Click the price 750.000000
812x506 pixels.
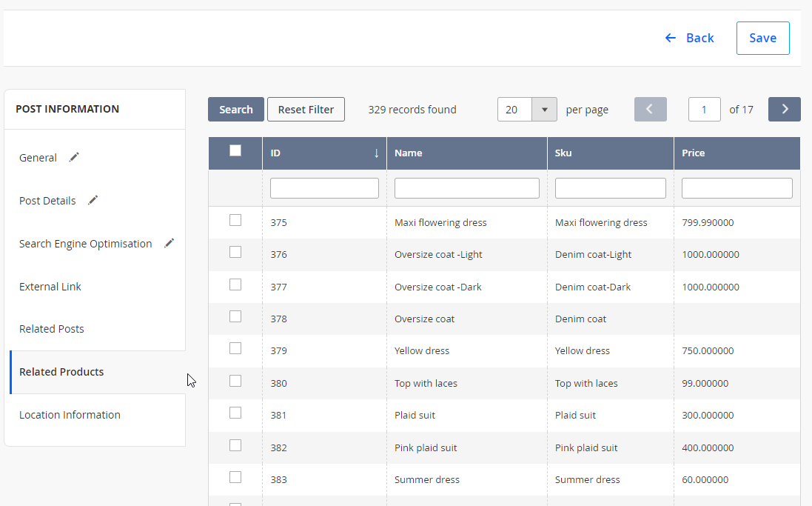click(x=708, y=351)
